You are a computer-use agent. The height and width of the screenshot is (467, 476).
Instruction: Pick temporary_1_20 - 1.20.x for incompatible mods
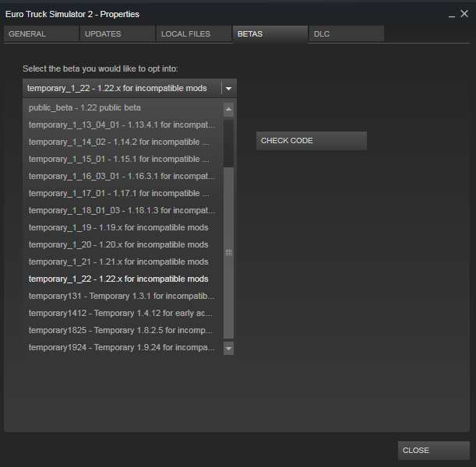[x=123, y=244]
